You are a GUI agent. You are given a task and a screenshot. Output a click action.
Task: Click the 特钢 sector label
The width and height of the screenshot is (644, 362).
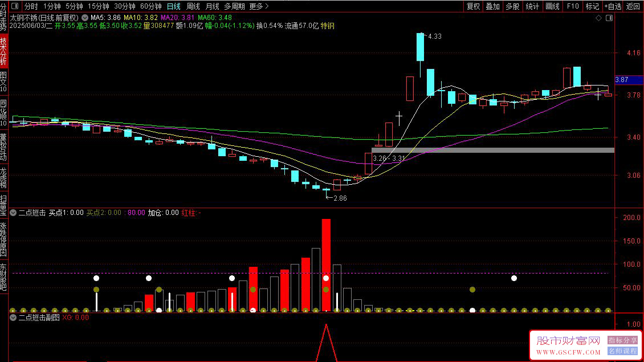pyautogui.click(x=327, y=26)
